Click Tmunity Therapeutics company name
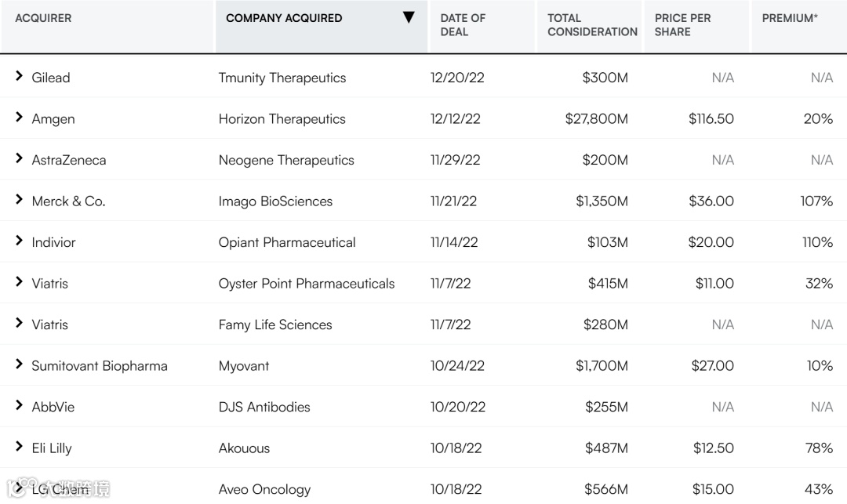This screenshot has width=847, height=504. 282,78
